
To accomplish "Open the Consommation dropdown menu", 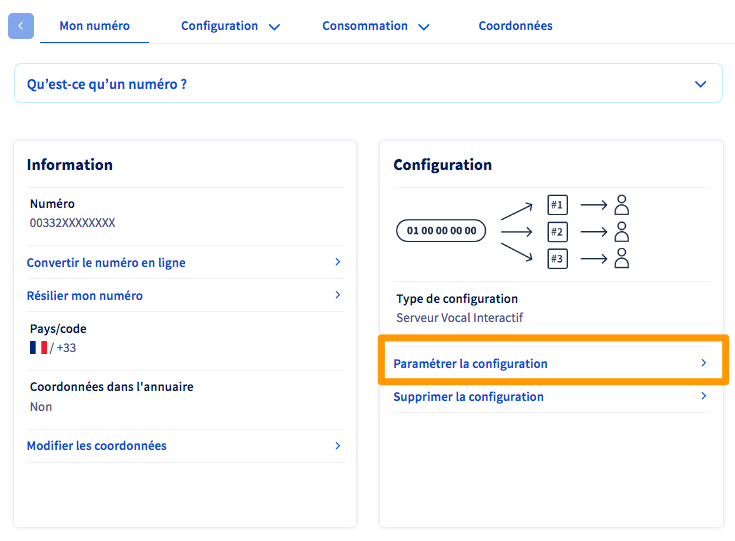I will (x=375, y=26).
